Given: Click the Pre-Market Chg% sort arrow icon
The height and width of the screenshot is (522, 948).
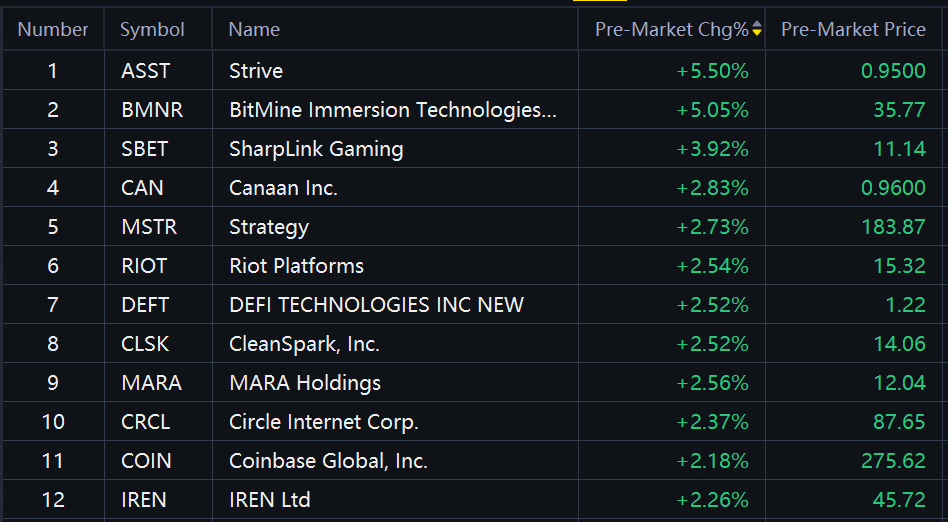Looking at the screenshot, I should [757, 30].
